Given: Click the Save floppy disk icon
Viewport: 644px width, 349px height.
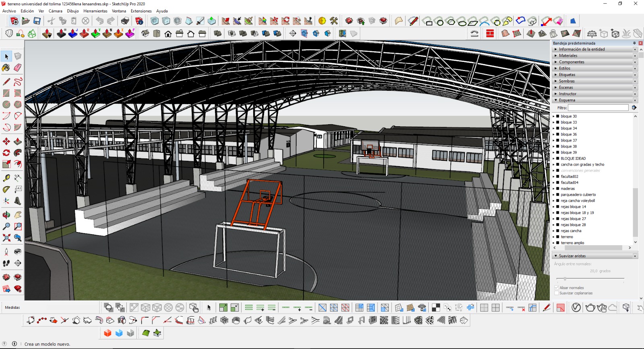Looking at the screenshot, I should click(37, 21).
